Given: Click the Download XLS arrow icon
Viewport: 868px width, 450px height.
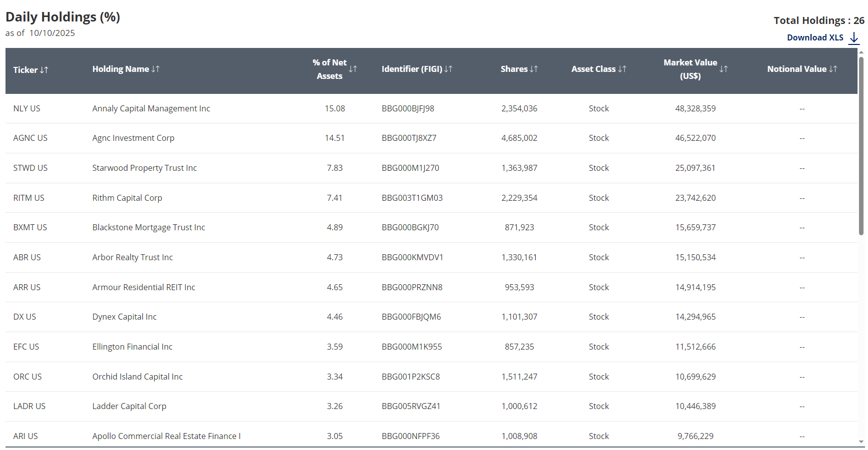Looking at the screenshot, I should pos(854,38).
